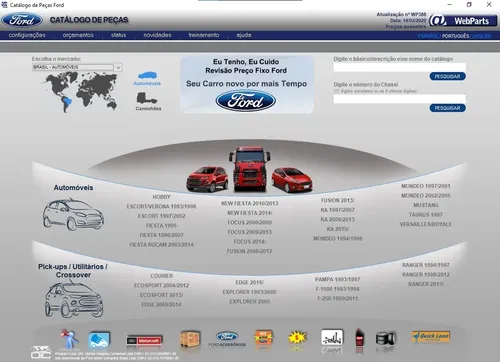Focus the catalog description search field
The height and width of the screenshot is (362, 500).
(x=400, y=67)
